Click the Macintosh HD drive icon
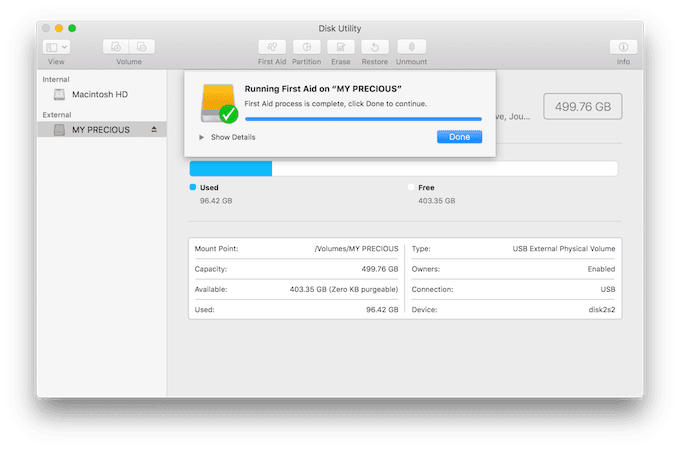Screen dimensions: 680x450 click(59, 94)
